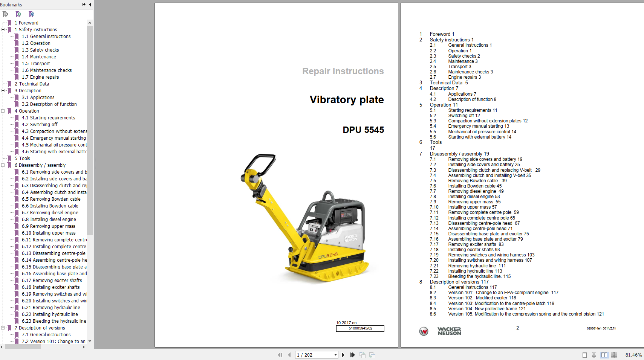
Task: Click the bookmarks vertical scrollbar thumb
Action: pos(90,130)
